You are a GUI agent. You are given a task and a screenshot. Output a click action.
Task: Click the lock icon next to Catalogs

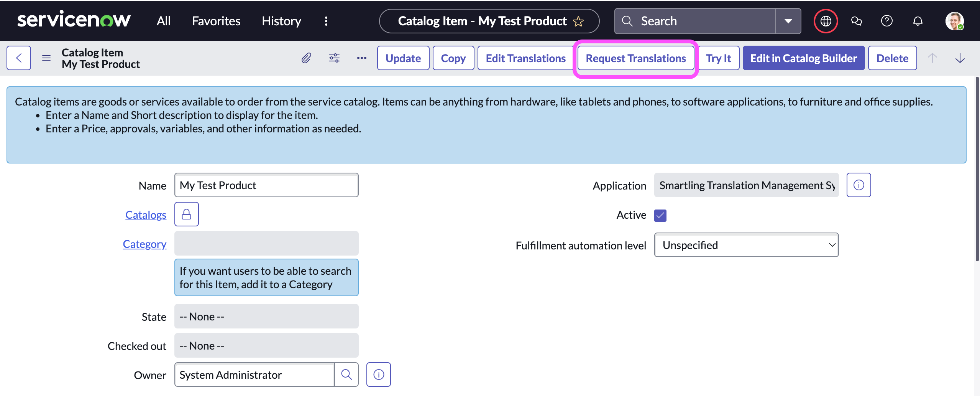186,214
